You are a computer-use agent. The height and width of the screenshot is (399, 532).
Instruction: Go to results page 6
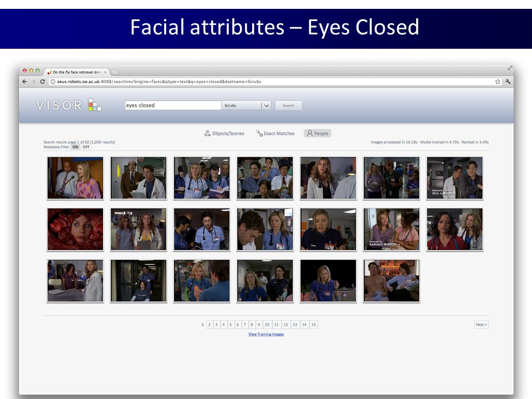[x=238, y=325]
